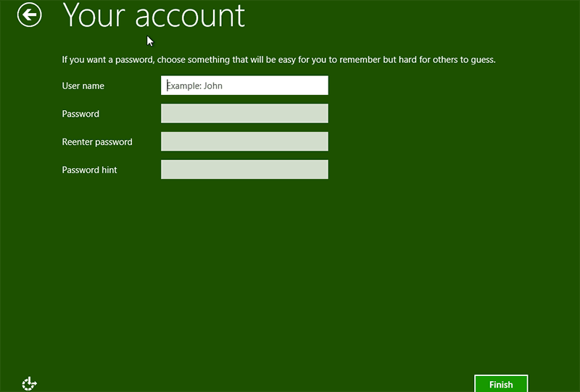Screen dimensions: 580x392
Task: Click the "Your account" page title
Action: click(154, 16)
